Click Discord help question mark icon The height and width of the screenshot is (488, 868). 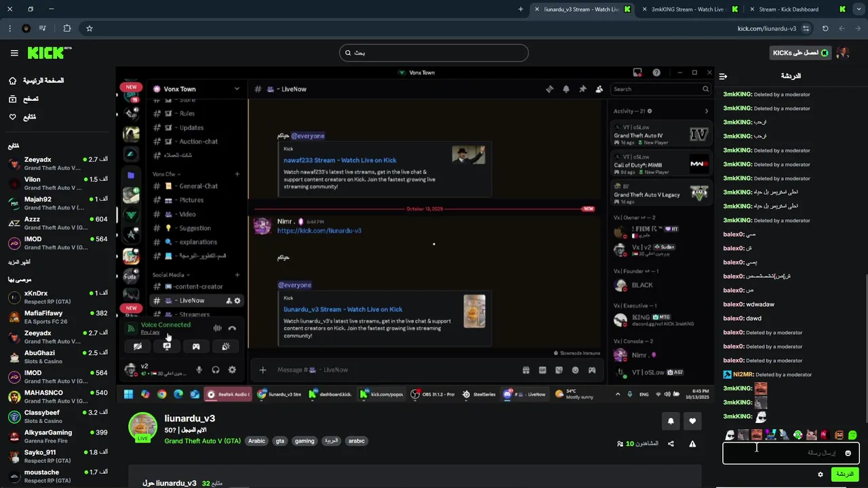click(x=656, y=73)
